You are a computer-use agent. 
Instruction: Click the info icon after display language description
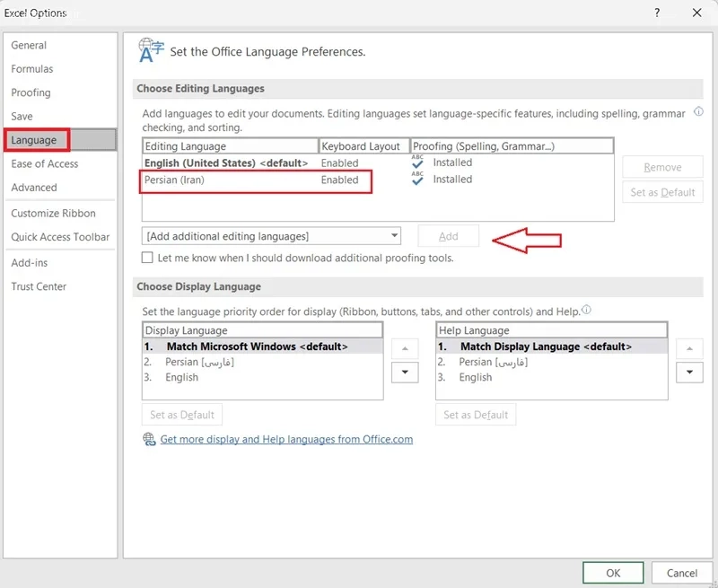(x=587, y=310)
